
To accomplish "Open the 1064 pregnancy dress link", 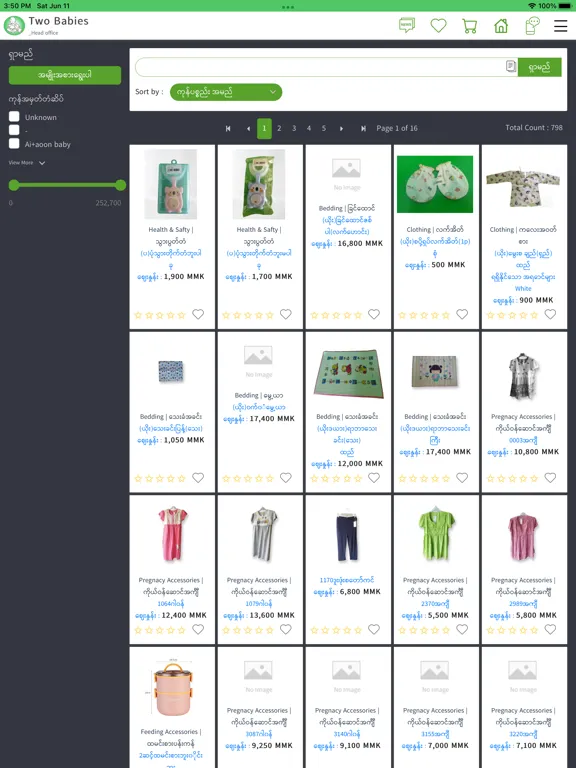I will (x=171, y=603).
